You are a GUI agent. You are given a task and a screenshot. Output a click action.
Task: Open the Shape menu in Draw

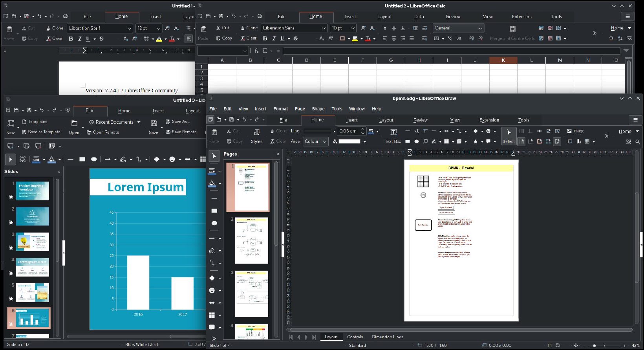tap(318, 109)
